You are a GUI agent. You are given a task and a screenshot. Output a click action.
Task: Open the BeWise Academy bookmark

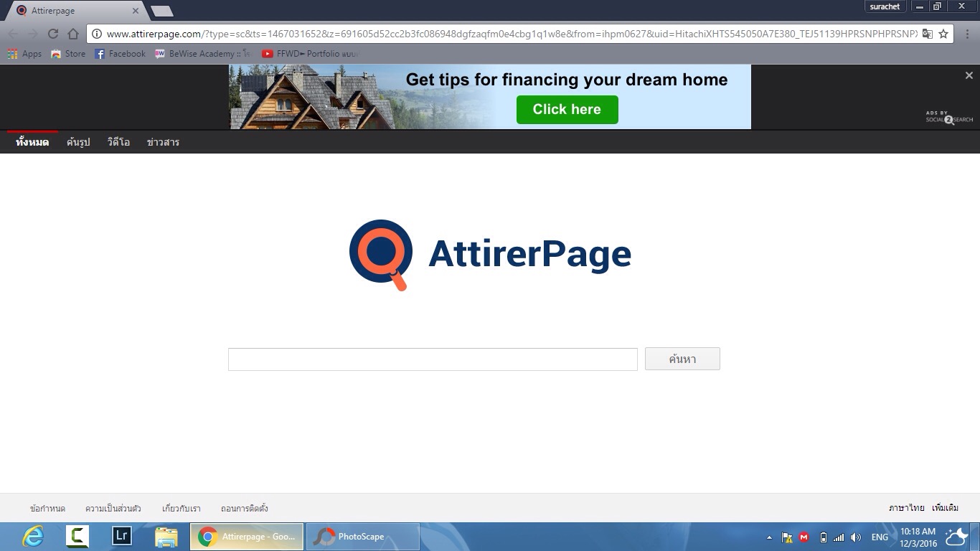click(202, 54)
